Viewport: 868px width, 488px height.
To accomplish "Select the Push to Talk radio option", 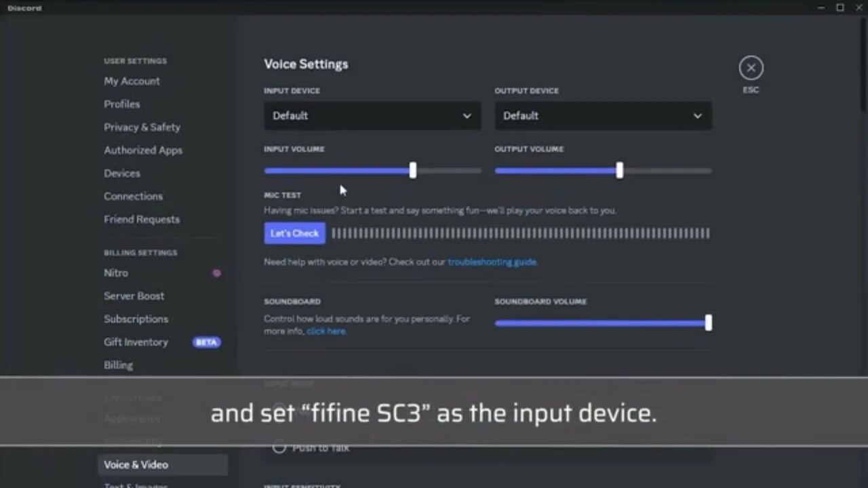I will coord(279,448).
